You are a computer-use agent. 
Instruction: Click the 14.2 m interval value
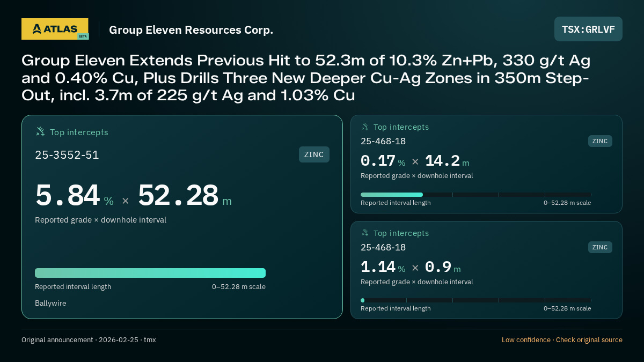coord(447,161)
